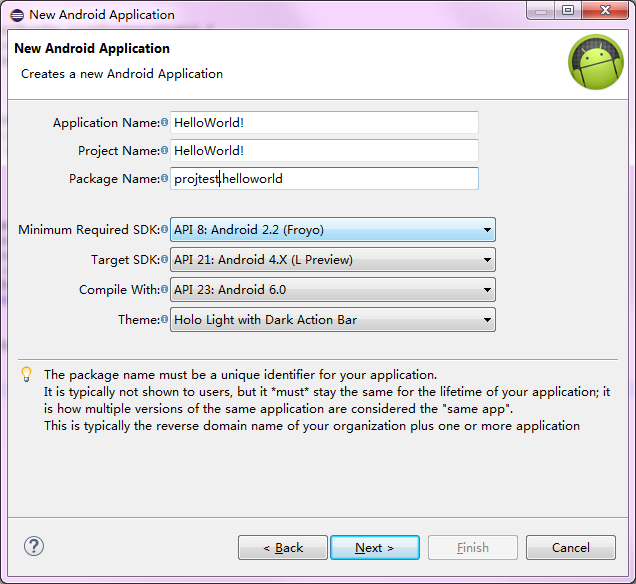Focus the Project Name text field
This screenshot has width=636, height=584.
click(x=324, y=150)
